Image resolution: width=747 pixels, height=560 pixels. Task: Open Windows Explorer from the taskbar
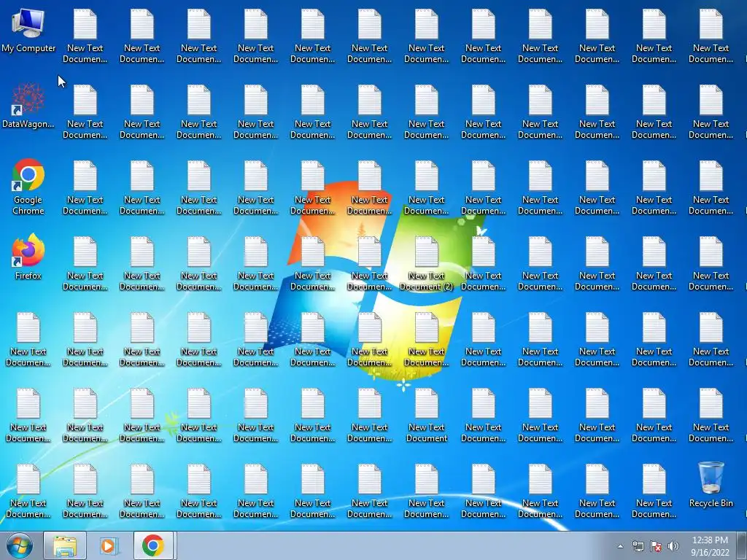pyautogui.click(x=65, y=545)
